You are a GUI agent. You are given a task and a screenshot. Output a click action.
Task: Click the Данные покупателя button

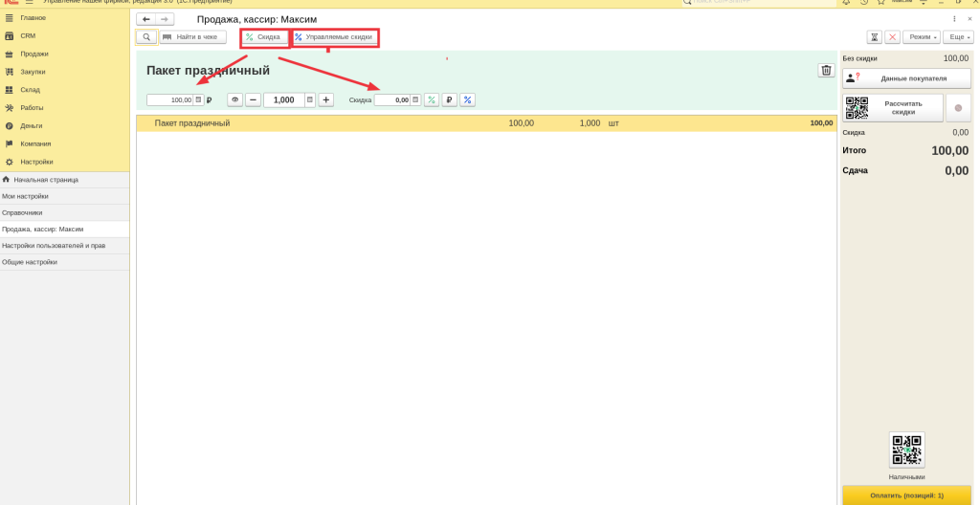(x=906, y=78)
